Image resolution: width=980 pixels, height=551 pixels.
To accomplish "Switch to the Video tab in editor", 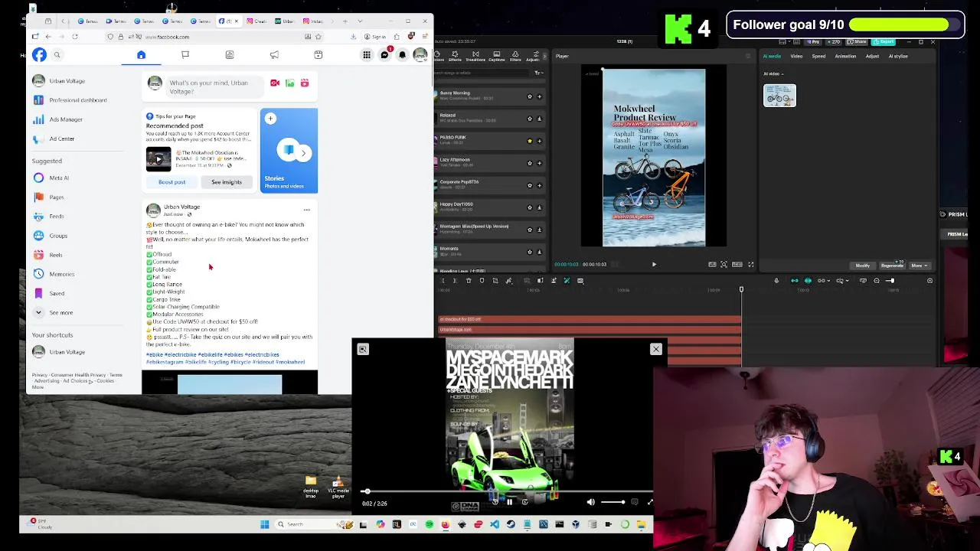I will [x=796, y=56].
